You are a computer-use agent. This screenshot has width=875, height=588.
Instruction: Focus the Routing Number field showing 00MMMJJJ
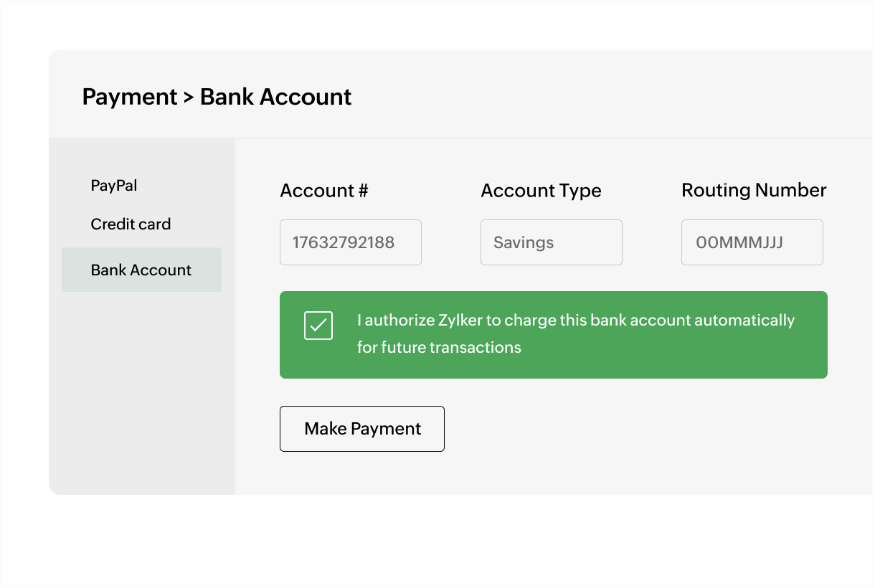752,242
